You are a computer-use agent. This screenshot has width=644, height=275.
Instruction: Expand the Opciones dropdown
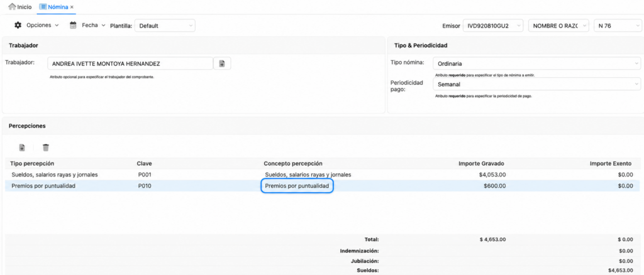tap(57, 25)
